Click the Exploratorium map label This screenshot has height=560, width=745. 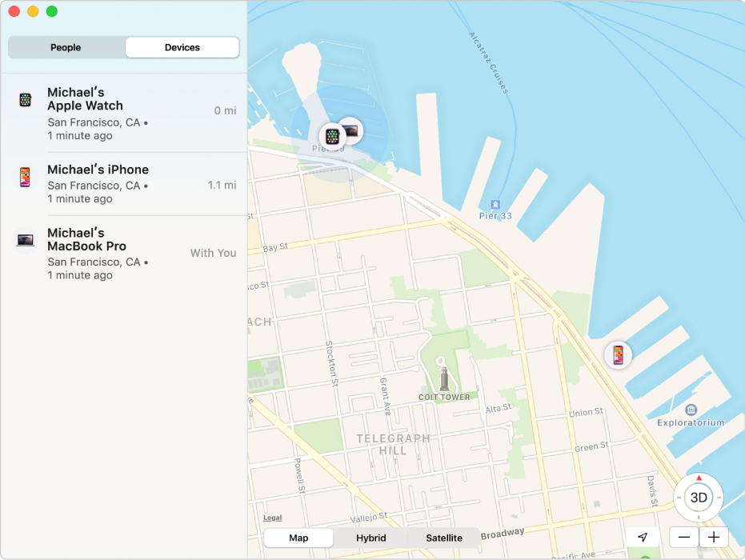691,422
